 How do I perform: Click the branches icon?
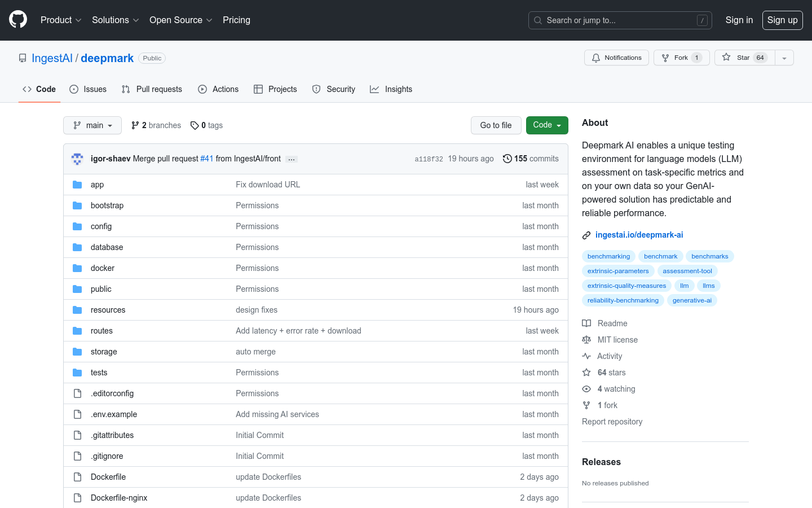[135, 125]
